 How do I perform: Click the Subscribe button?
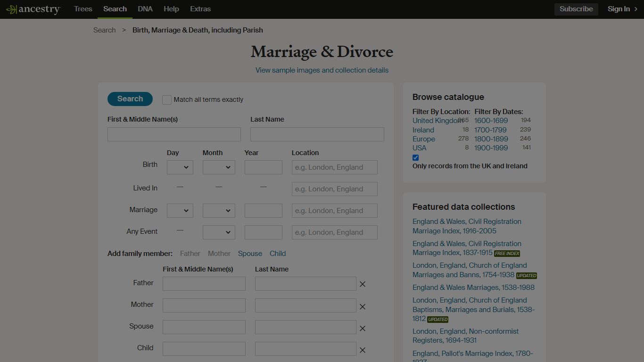pyautogui.click(x=576, y=9)
